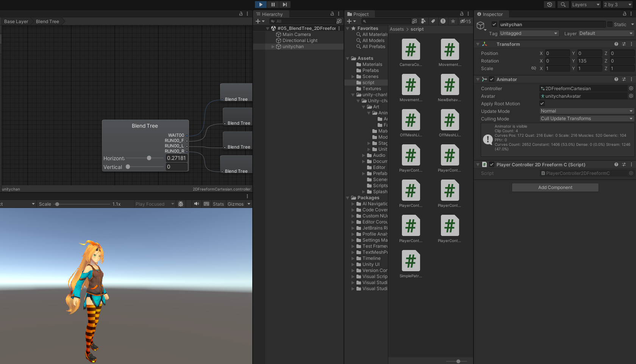Collapse the Packages section in Project
This screenshot has width=636, height=364.
click(348, 198)
